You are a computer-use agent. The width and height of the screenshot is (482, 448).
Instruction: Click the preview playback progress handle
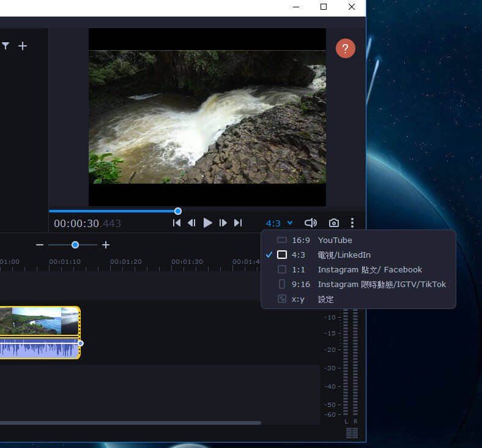pyautogui.click(x=177, y=211)
